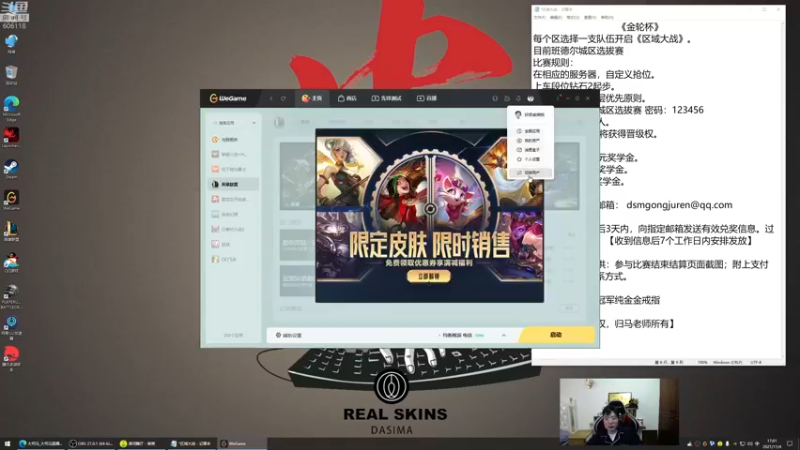Select the sidebar game below 英雄联盟

click(x=233, y=199)
